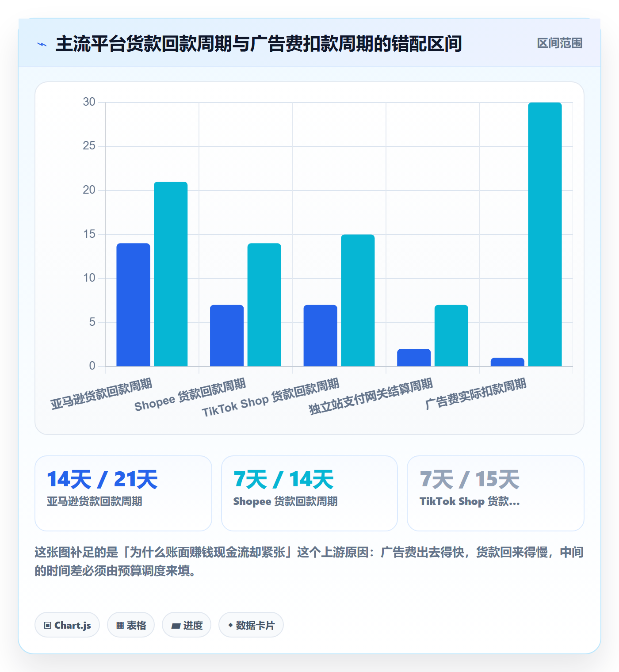Click the truncated TikTok Shop 货款… card caption

[x=470, y=501]
